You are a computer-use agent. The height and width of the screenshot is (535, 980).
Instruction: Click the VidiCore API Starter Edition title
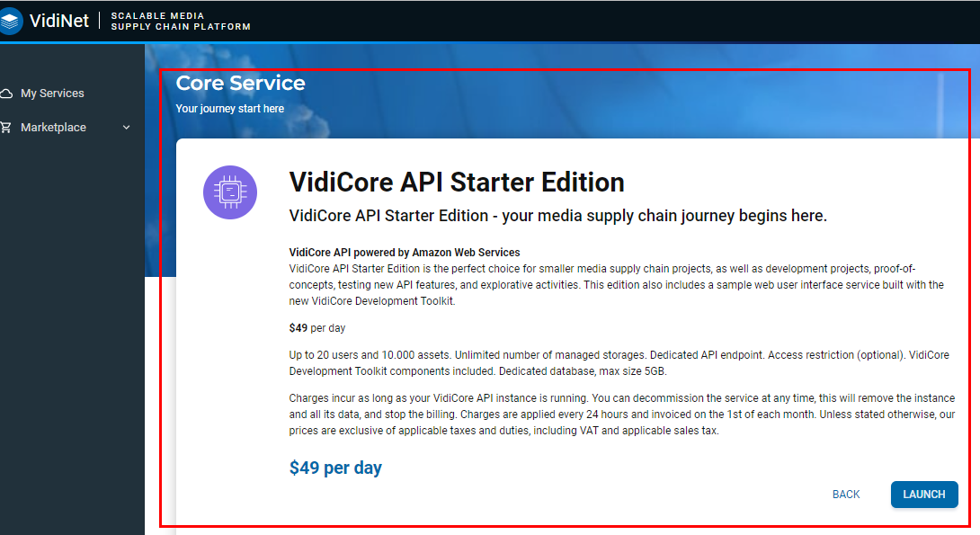point(456,183)
